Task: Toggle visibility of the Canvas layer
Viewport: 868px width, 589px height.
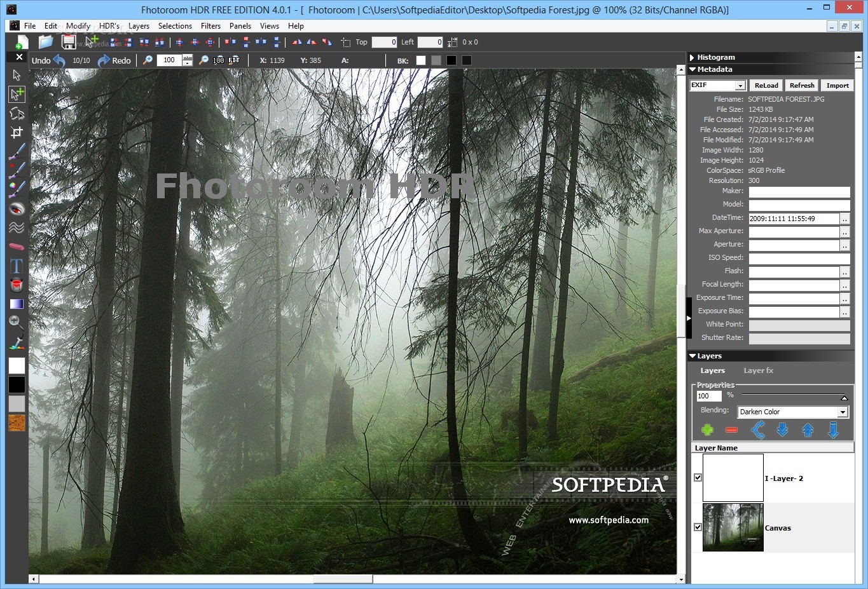Action: (698, 527)
